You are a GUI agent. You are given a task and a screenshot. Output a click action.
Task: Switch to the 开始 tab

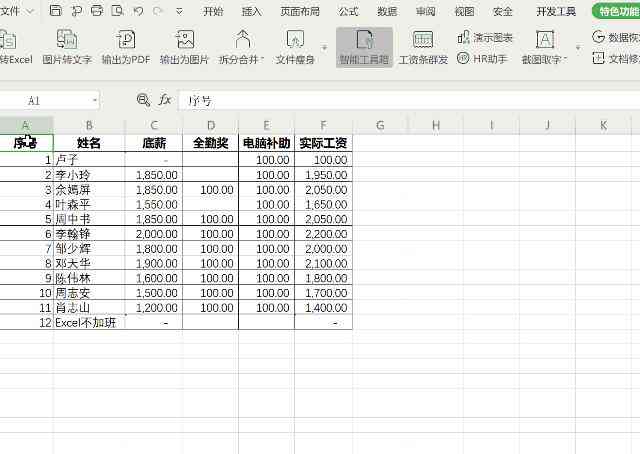213,11
